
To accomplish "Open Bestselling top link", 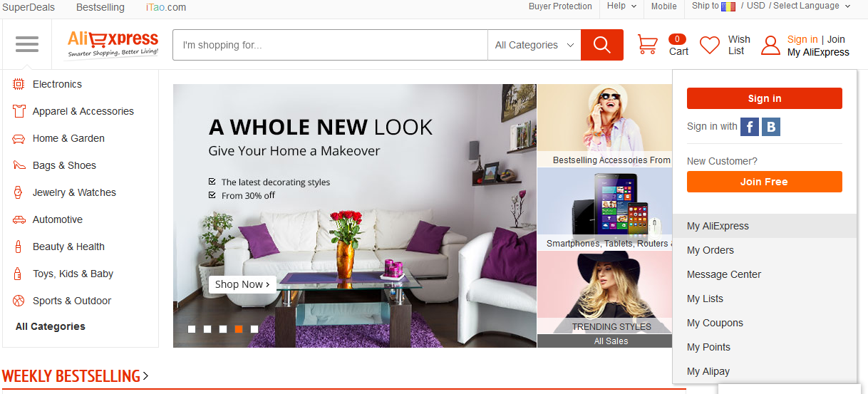I will coord(100,7).
